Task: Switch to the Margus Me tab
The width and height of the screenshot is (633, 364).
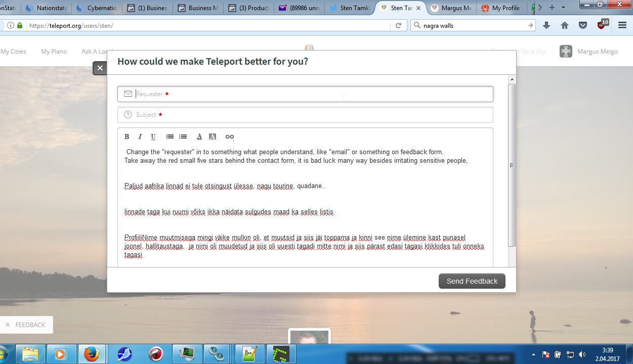Action: tap(451, 8)
